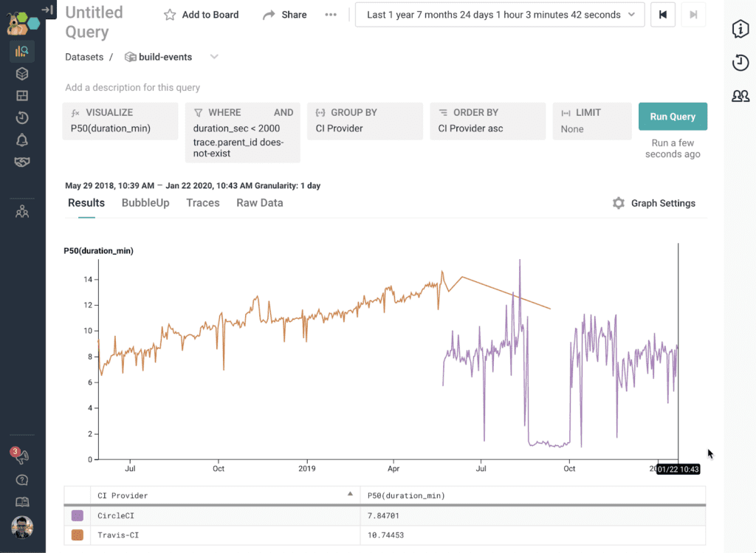Expand the time range dropdown
The height and width of the screenshot is (553, 756).
click(500, 15)
